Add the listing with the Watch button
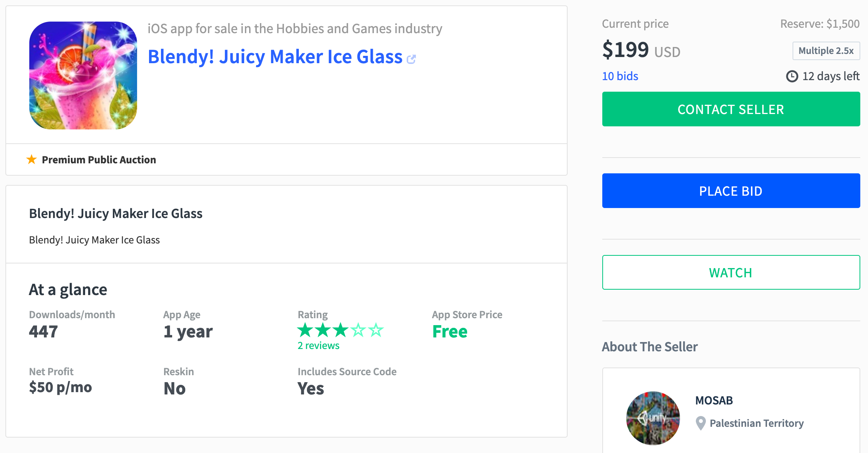 point(731,272)
